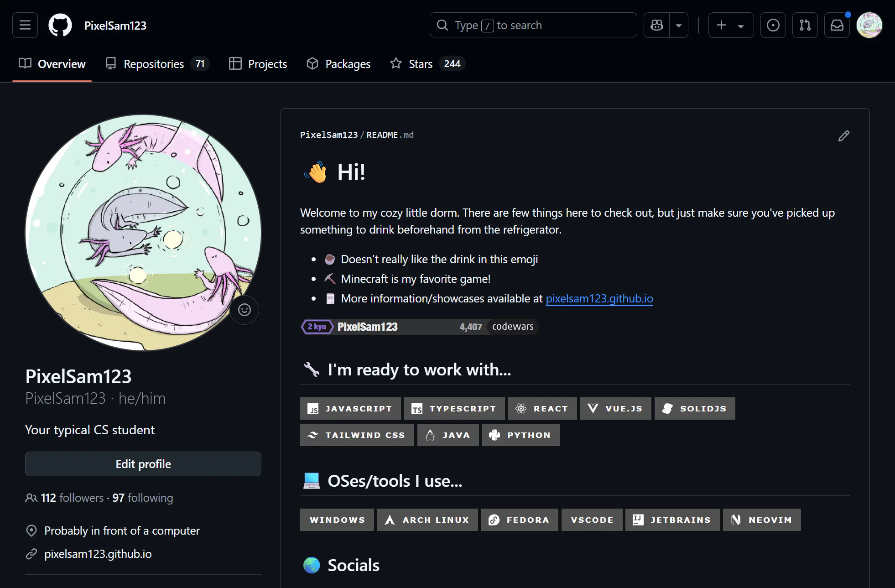The image size is (895, 588).
Task: Click README.md file name link
Action: point(390,135)
